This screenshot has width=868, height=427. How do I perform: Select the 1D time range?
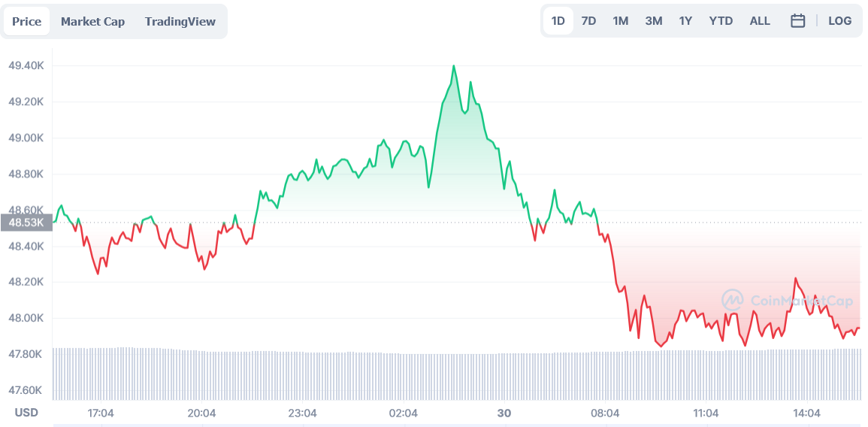[558, 21]
